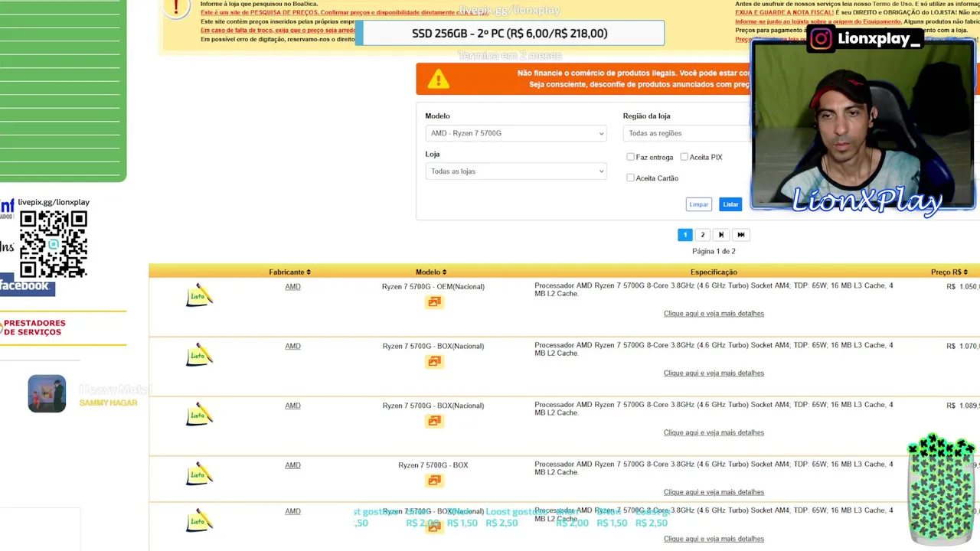The width and height of the screenshot is (980, 551).
Task: View photos icon for plain Ryzen 7 5700G - BOX
Action: point(434,481)
